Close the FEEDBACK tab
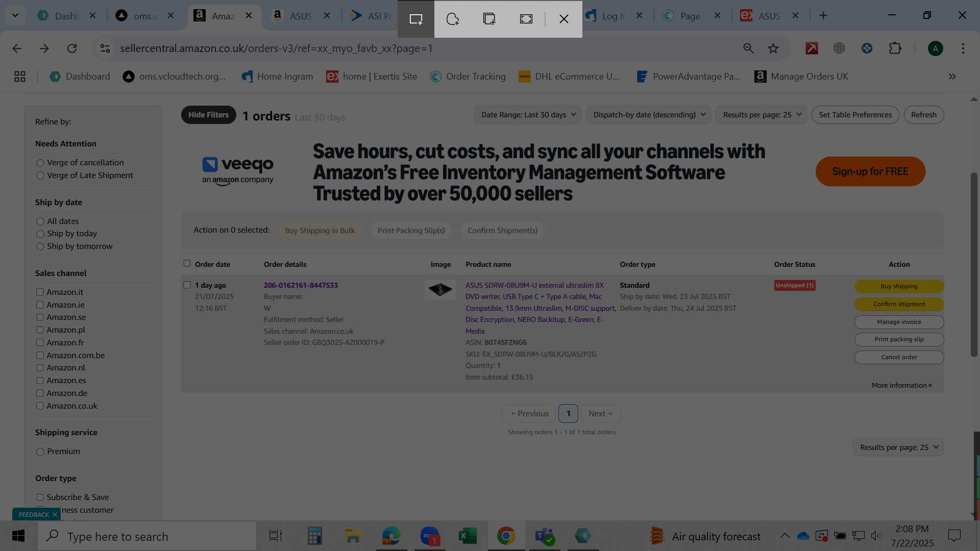This screenshot has height=551, width=980. (55, 515)
